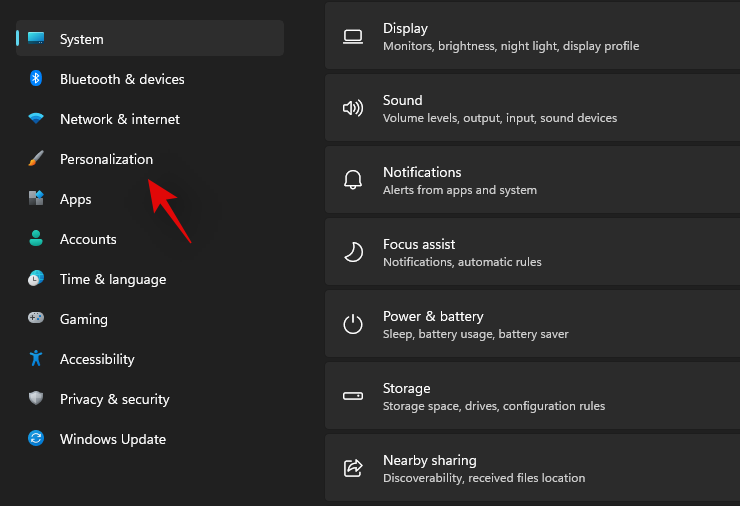Open Focus assist settings
Viewport: 740px width, 506px height.
(x=532, y=253)
